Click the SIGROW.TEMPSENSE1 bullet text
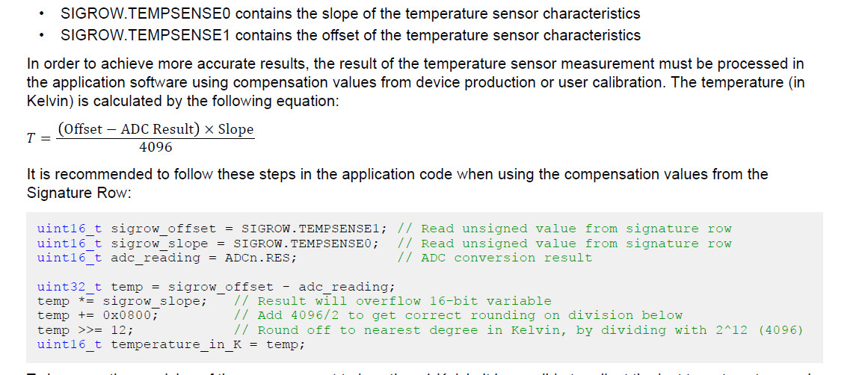The width and height of the screenshot is (868, 375). point(351,35)
